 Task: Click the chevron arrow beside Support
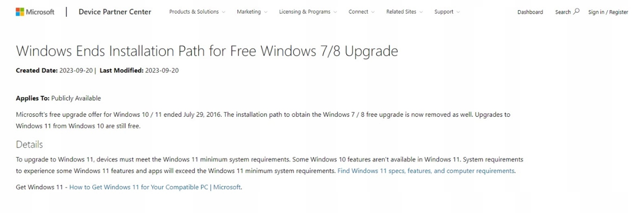click(458, 12)
